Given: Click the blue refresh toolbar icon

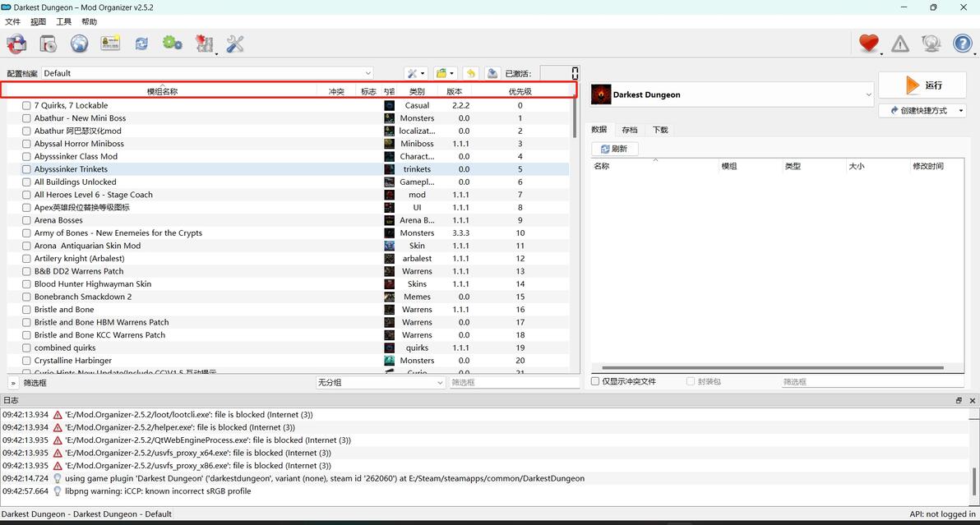Looking at the screenshot, I should coord(141,44).
